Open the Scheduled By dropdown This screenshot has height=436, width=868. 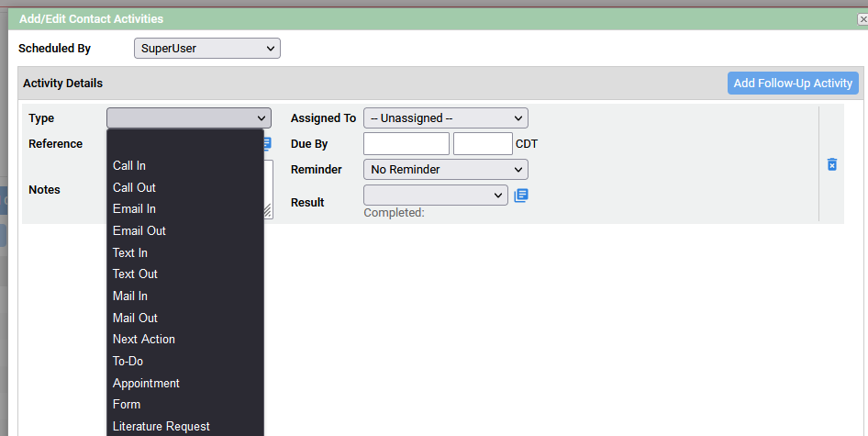tap(207, 49)
